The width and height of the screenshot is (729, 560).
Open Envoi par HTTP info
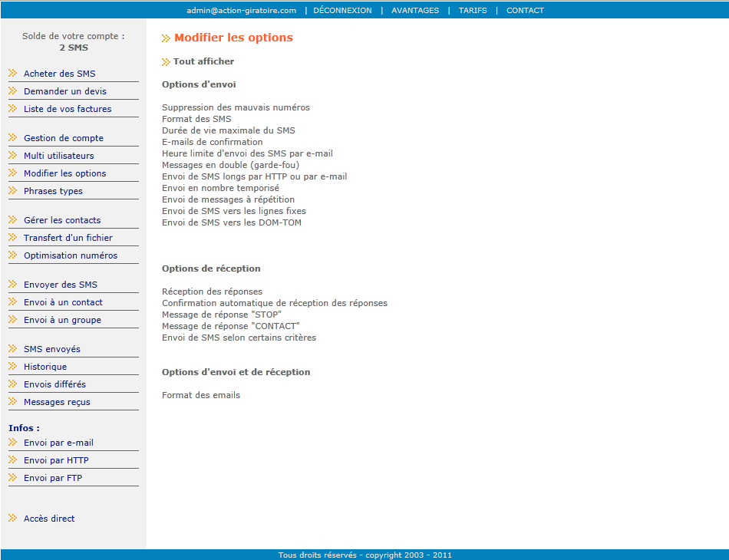click(56, 460)
